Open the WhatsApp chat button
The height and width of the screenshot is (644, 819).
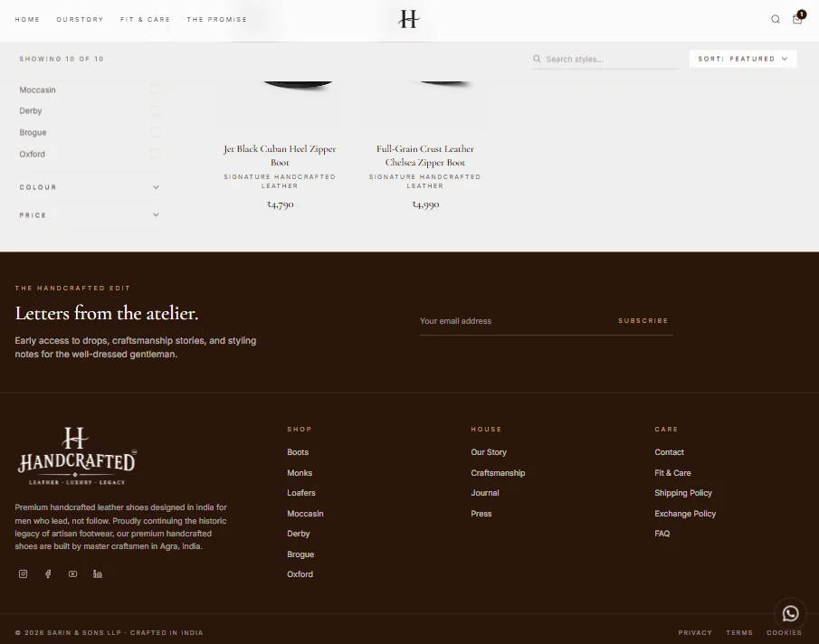[x=790, y=614]
